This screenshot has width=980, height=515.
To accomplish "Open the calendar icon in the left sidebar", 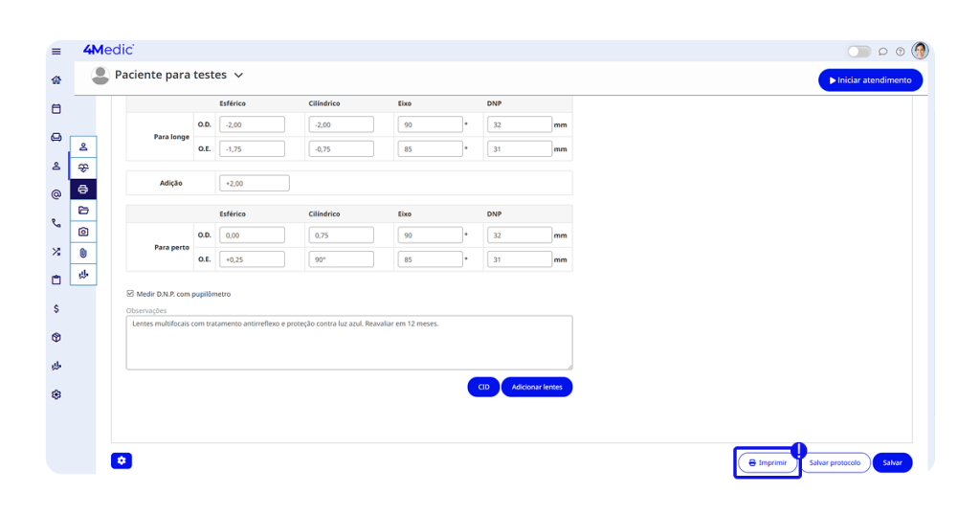I will [56, 109].
